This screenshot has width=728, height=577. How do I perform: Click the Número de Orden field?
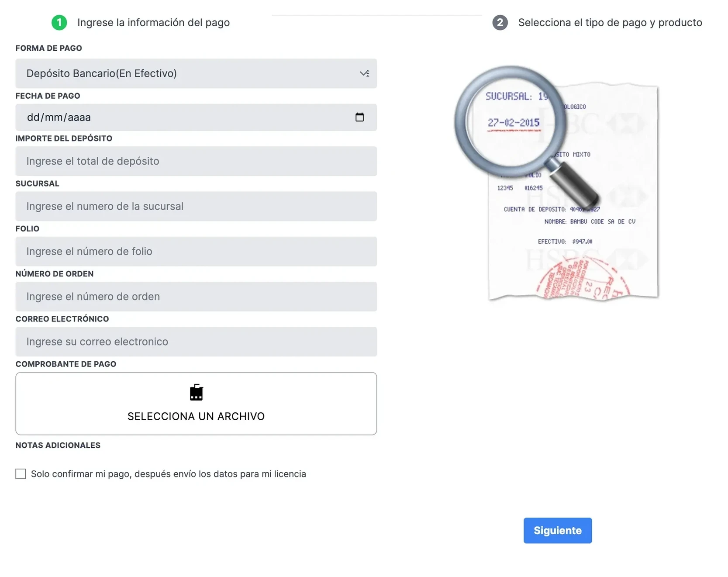point(196,297)
